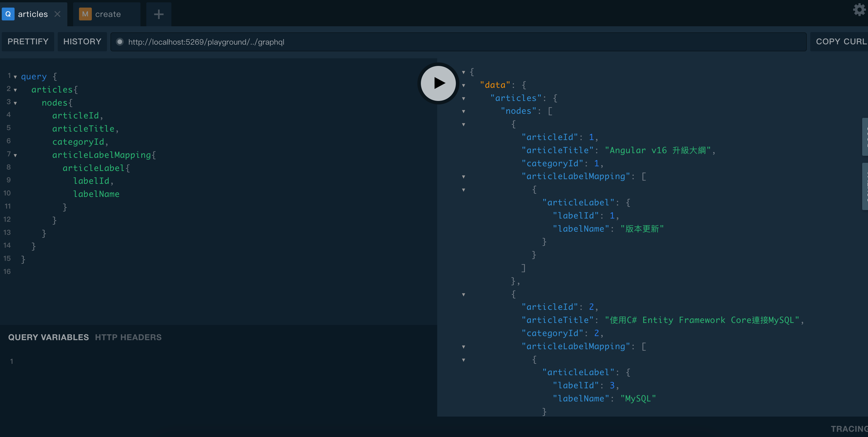The width and height of the screenshot is (868, 437).
Task: Open the settings gear icon
Action: click(x=860, y=10)
